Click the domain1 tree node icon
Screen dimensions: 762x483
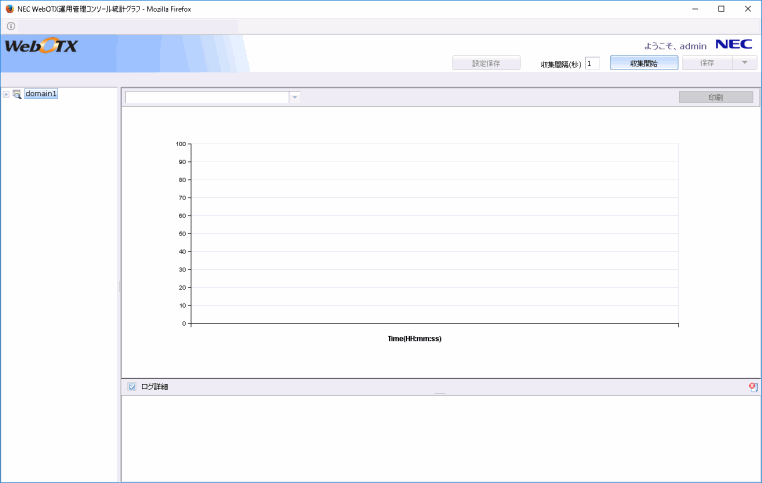pyautogui.click(x=17, y=94)
